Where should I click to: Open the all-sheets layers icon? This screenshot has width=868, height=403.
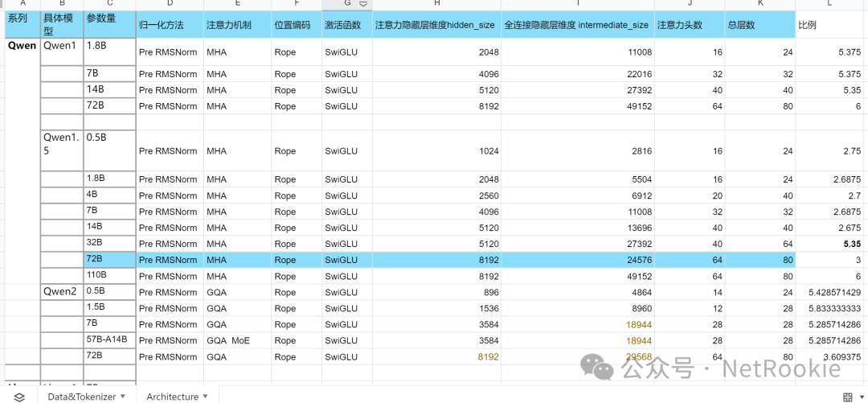[19, 397]
